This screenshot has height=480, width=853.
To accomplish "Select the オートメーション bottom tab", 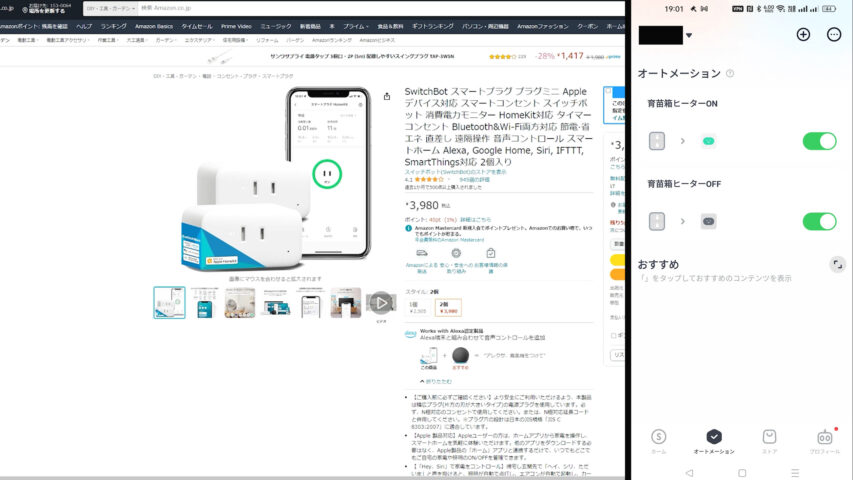I will pos(713,441).
